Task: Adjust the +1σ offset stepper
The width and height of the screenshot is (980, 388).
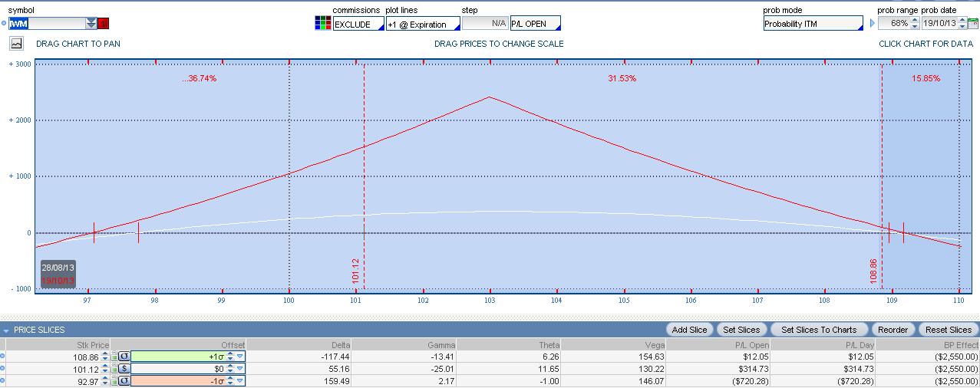Action: (231, 357)
